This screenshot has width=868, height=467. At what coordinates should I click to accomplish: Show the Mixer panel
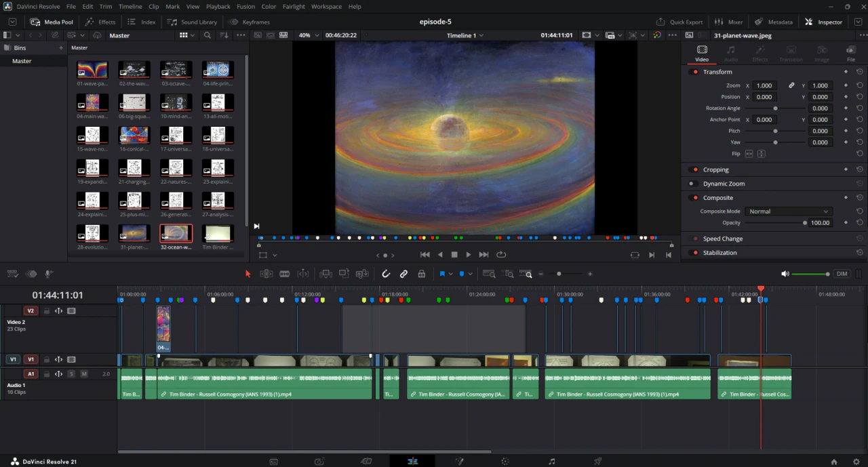[x=729, y=22]
